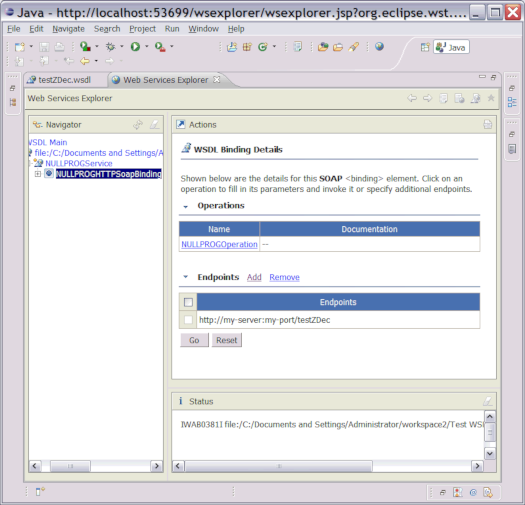Open the Navigate menu
The width and height of the screenshot is (525, 505).
pos(68,29)
